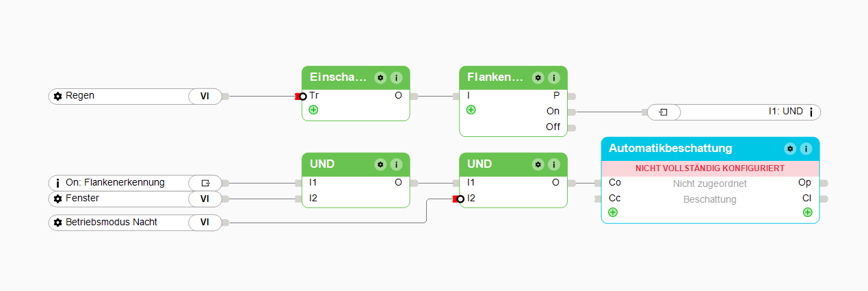Show info for Automatikbeschattung block
Screen dimensions: 868x291
[806, 149]
